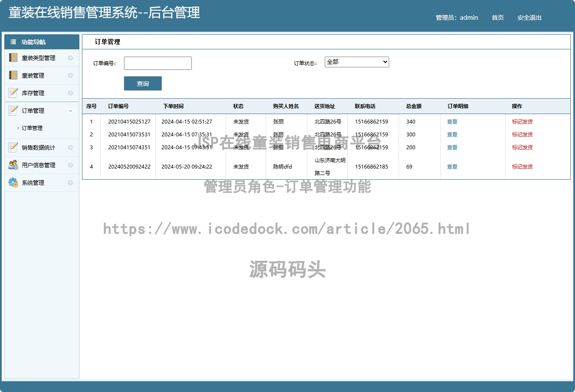Viewport: 575px width, 392px height.
Task: Click the 查询 search button
Action: [x=143, y=84]
